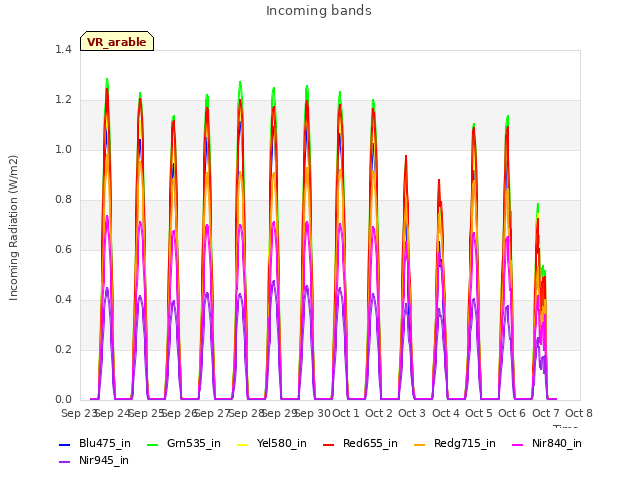Viewport: 640px width, 480px height.
Task: Click the green Grn535_in color swatch
Action: click(152, 444)
